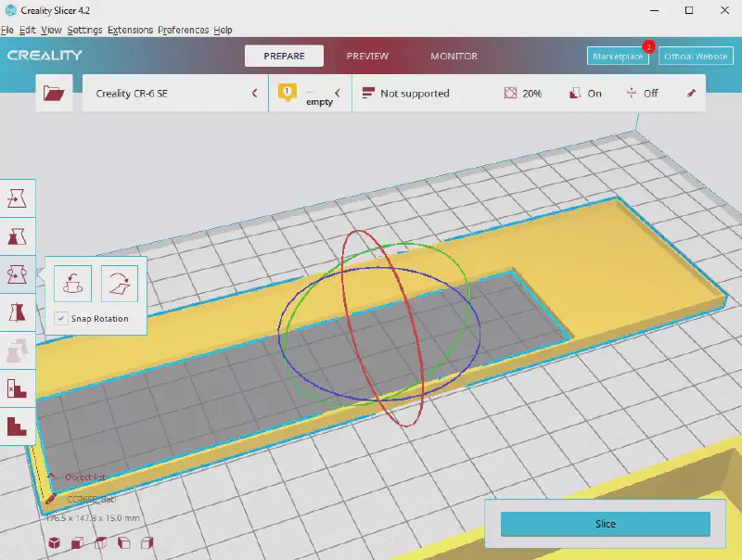Switch to top view cube icon
Image resolution: width=742 pixels, height=560 pixels.
pos(101,542)
